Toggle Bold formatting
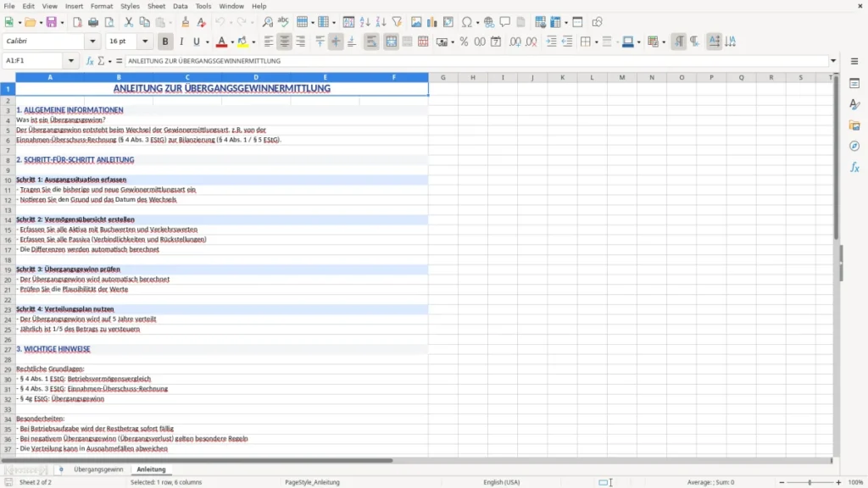This screenshot has height=488, width=868. [165, 42]
